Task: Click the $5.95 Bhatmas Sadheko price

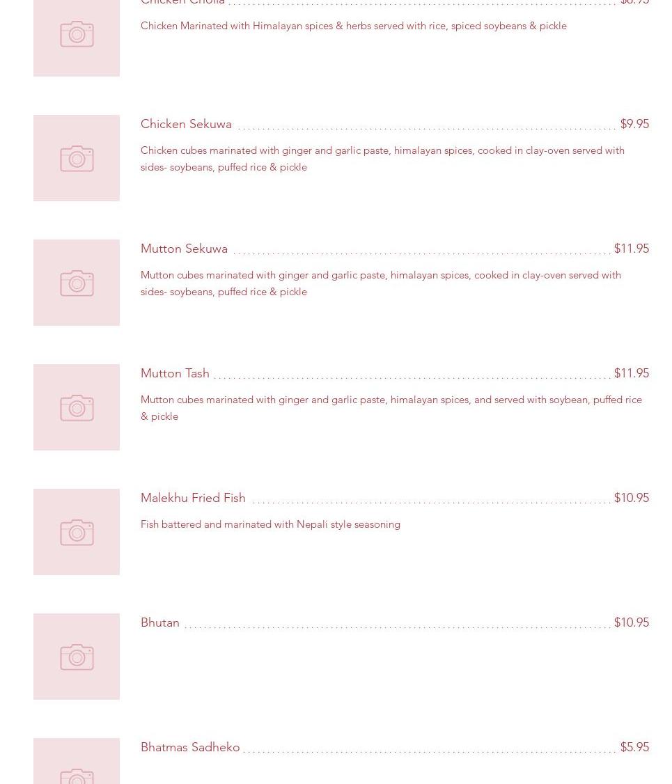Action: [x=634, y=747]
